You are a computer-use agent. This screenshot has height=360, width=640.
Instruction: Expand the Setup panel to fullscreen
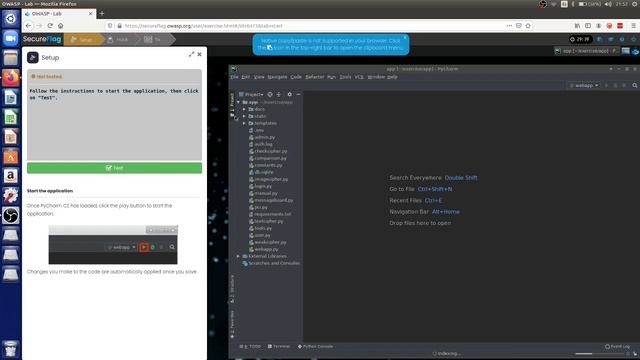tap(191, 54)
